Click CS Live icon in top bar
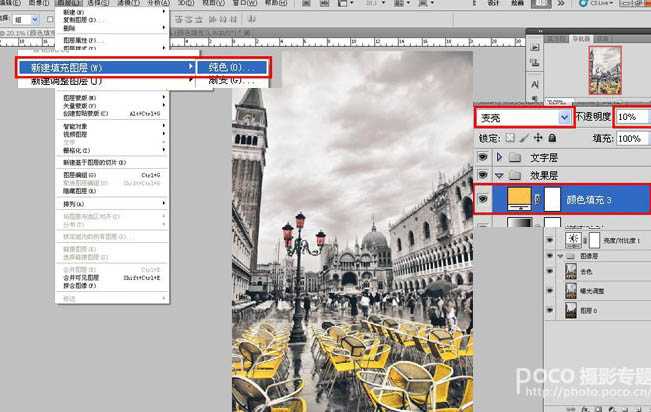This screenshot has height=412, width=651. point(583,3)
